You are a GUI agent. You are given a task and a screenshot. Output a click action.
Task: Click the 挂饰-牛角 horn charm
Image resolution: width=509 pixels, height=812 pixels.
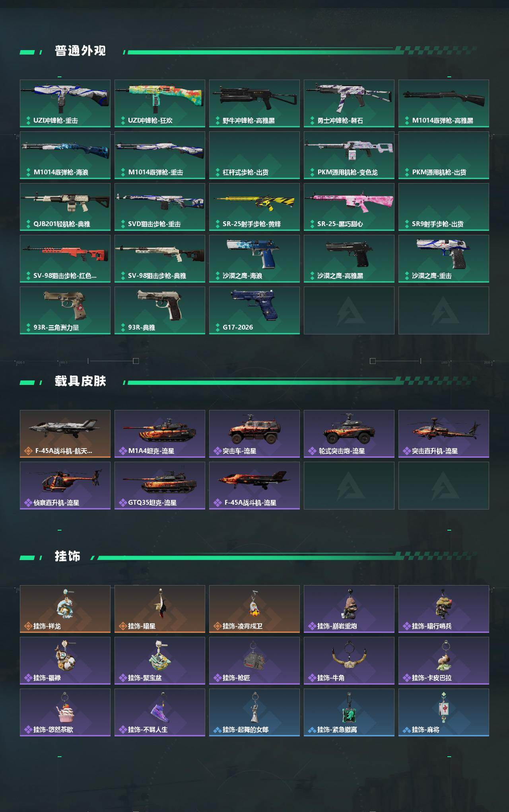[x=349, y=661]
